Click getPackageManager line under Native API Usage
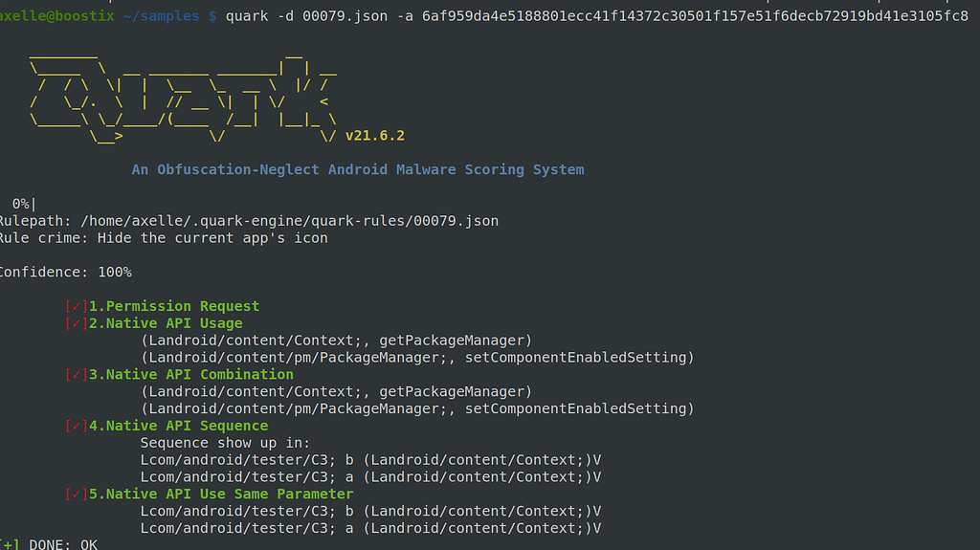The height and width of the screenshot is (550, 980). (x=336, y=341)
